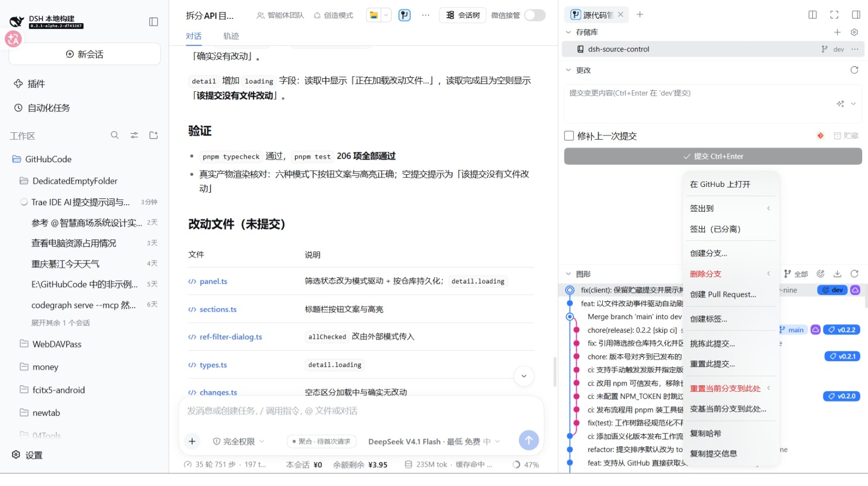The image size is (868, 486).
Task: Expand the commit message options chevron
Action: (x=853, y=104)
